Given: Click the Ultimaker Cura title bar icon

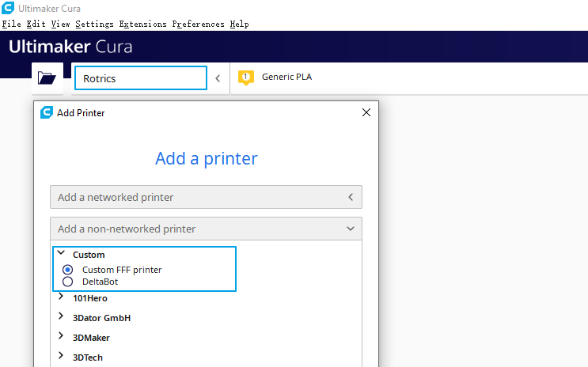Looking at the screenshot, I should pos(8,8).
